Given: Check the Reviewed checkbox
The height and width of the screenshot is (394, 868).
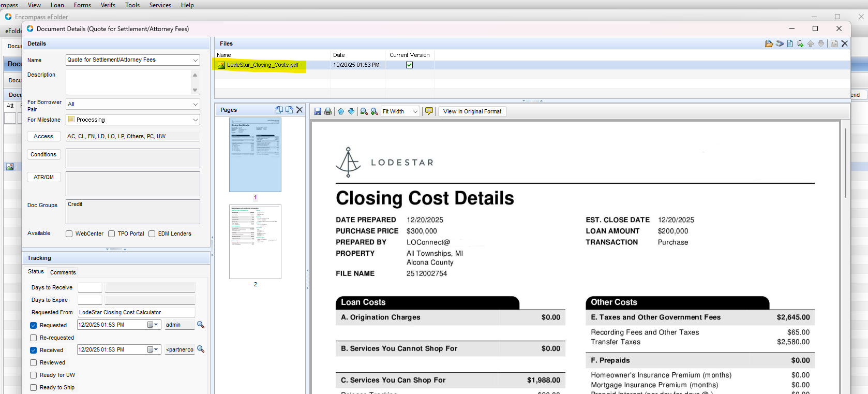Looking at the screenshot, I should pos(34,362).
